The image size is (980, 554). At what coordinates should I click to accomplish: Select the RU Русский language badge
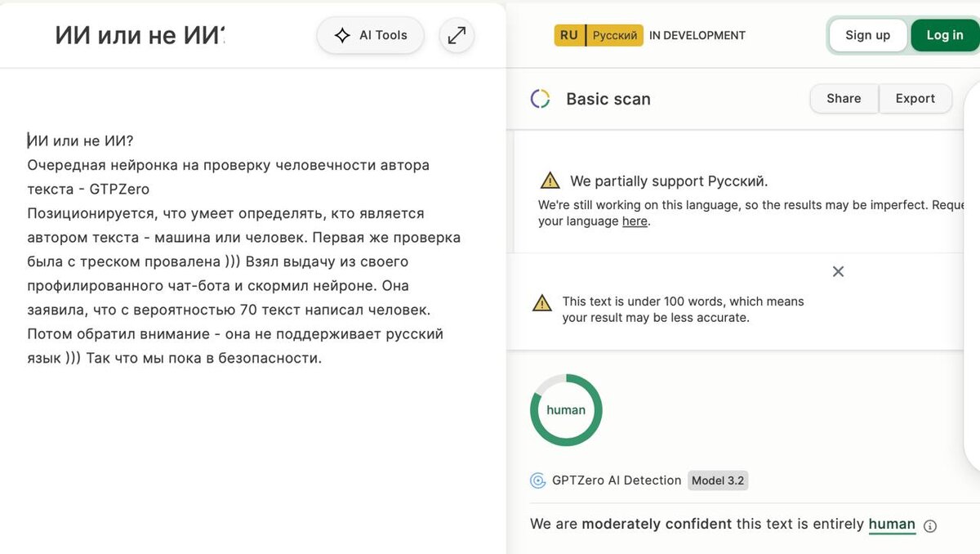(599, 35)
